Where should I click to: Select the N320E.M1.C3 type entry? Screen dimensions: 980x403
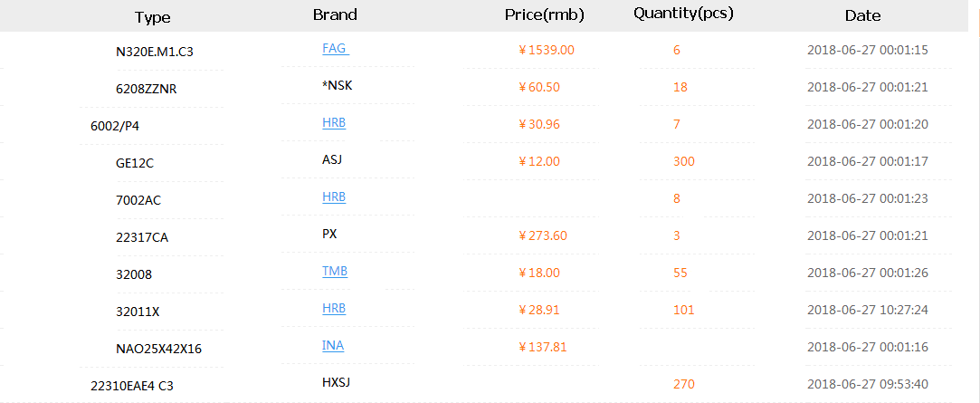(x=155, y=51)
